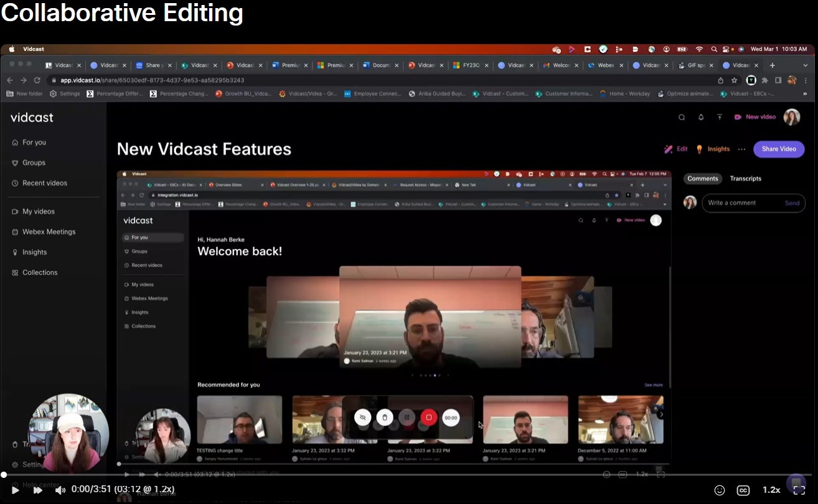Viewport: 818px width, 504px height.
Task: Open the three-dot more options menu
Action: [741, 149]
